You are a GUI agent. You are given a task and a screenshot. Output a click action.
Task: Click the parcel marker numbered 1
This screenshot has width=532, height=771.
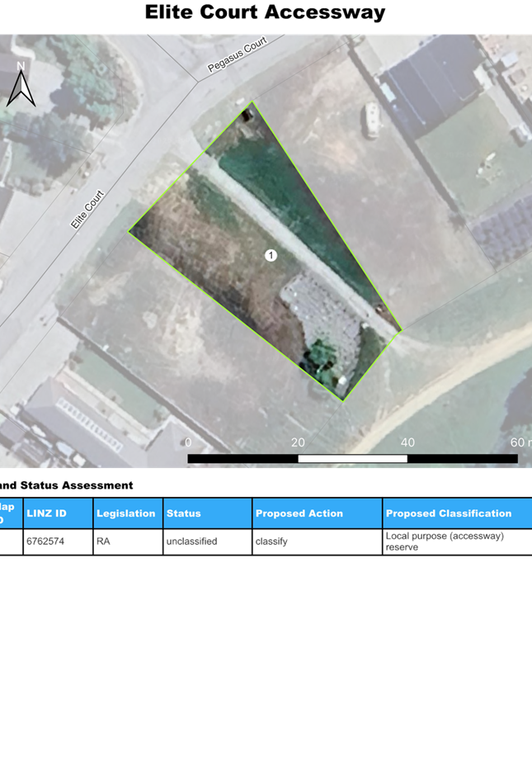[x=271, y=256]
